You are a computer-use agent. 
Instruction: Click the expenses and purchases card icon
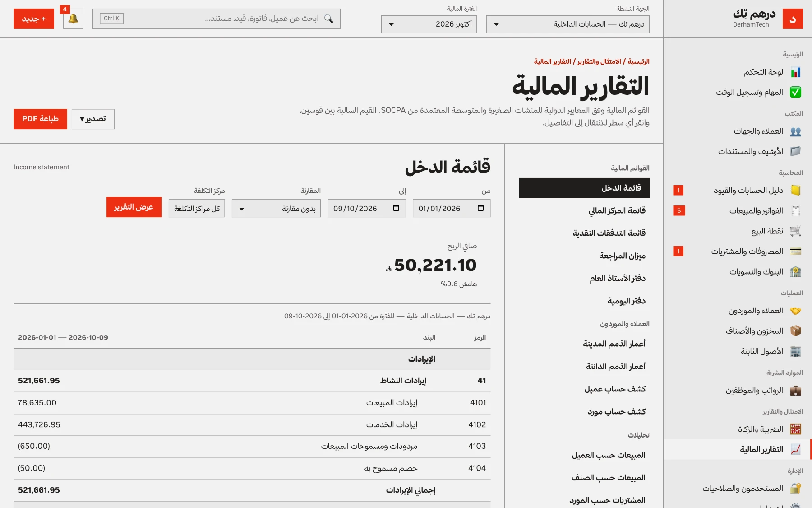coord(795,252)
